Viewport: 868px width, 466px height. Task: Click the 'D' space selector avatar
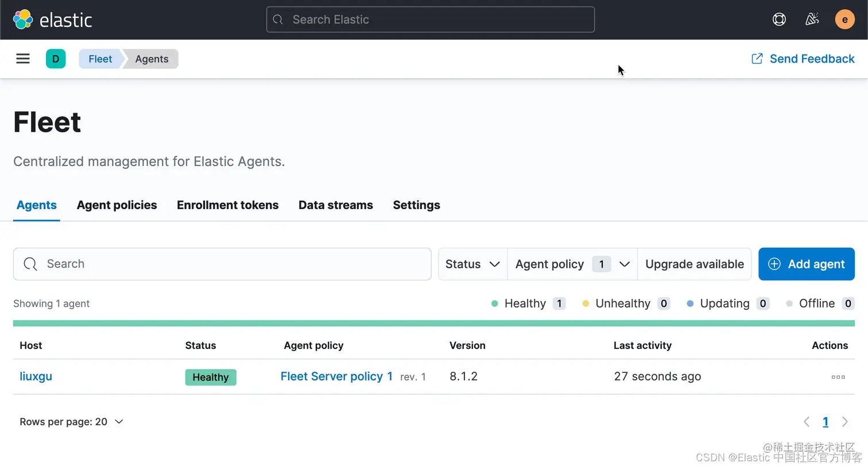point(56,59)
